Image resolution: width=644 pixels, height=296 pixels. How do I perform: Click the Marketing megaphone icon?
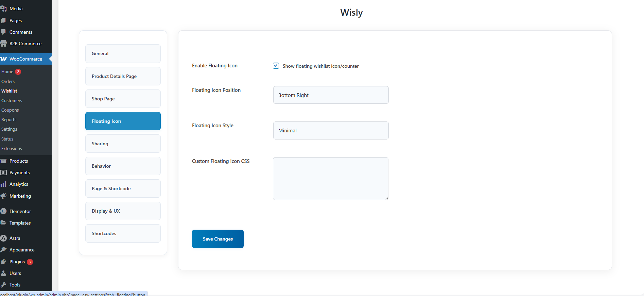tap(4, 196)
